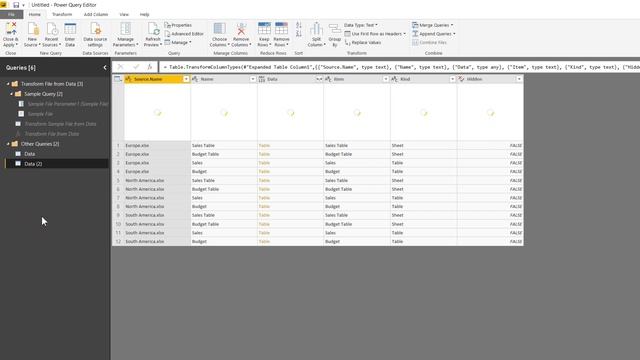Switch to Transform tab
The image size is (640, 360).
(62, 14)
